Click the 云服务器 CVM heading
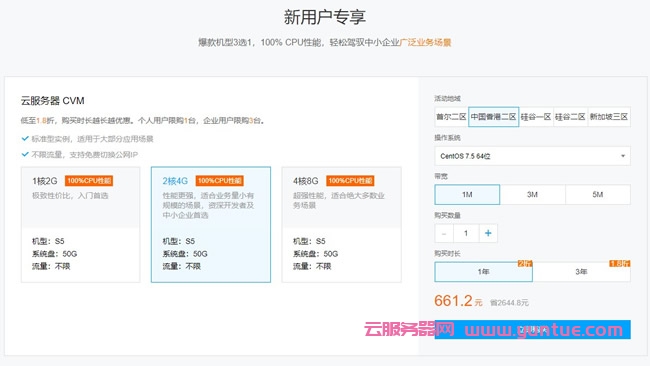The image size is (650, 366). coord(53,101)
